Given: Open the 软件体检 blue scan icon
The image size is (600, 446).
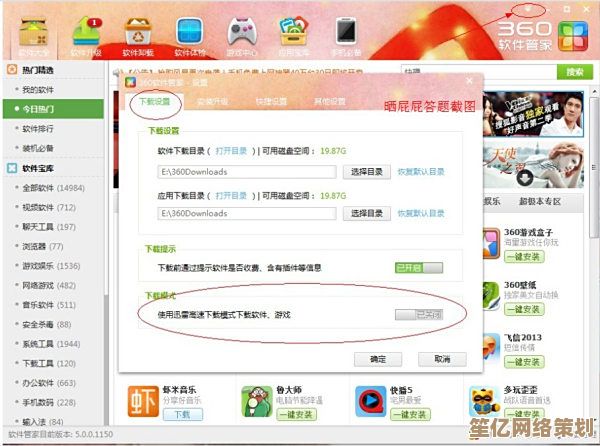Looking at the screenshot, I should coord(190,32).
